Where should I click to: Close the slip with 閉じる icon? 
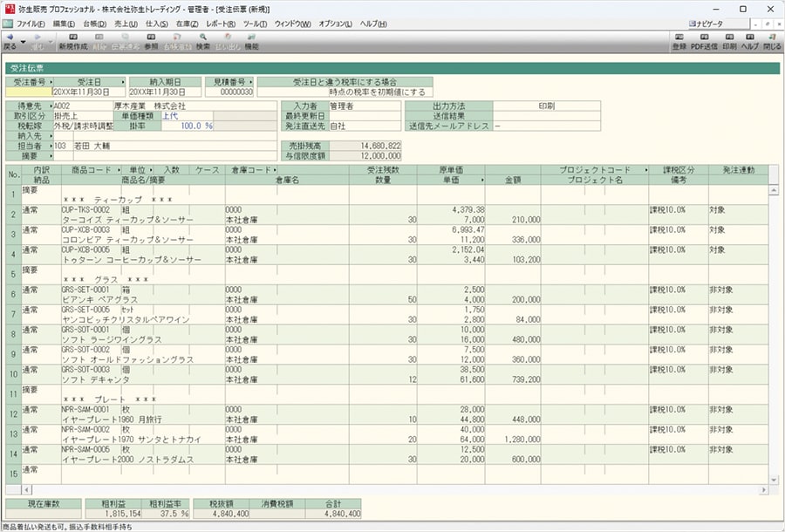[x=772, y=40]
